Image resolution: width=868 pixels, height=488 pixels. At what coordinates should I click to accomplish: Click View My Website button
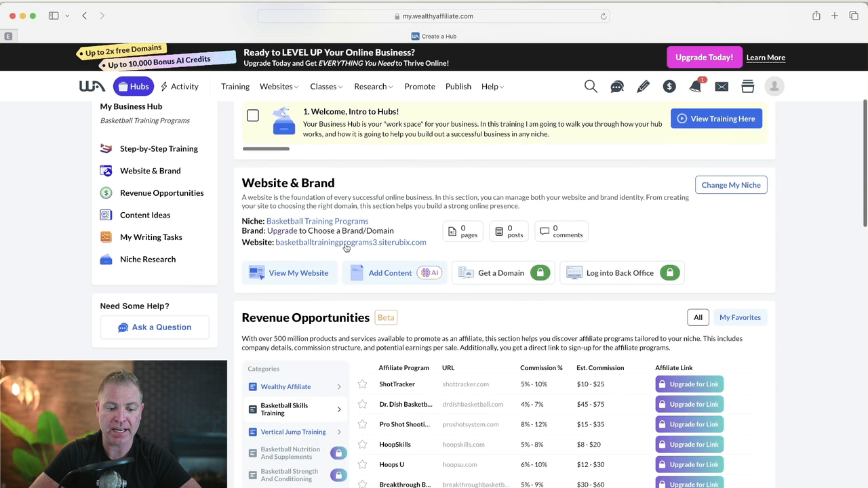click(290, 272)
